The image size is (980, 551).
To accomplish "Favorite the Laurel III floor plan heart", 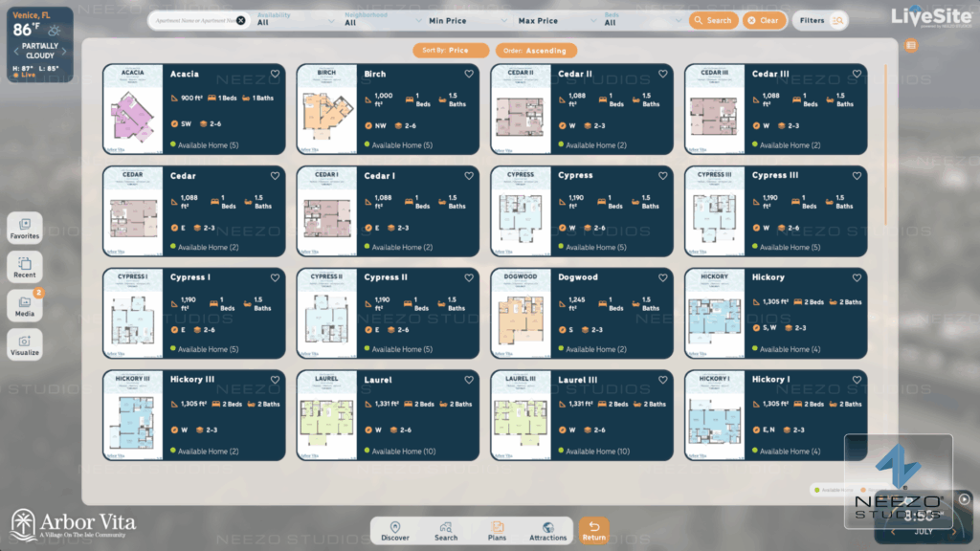I will tap(662, 380).
